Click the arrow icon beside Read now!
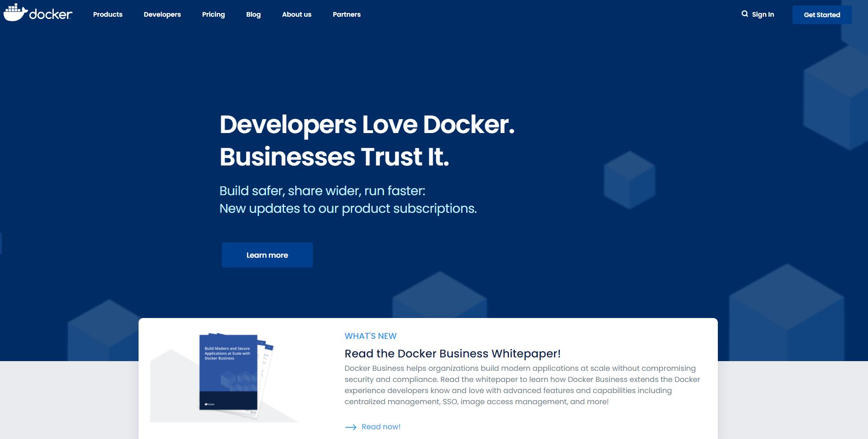 point(351,427)
